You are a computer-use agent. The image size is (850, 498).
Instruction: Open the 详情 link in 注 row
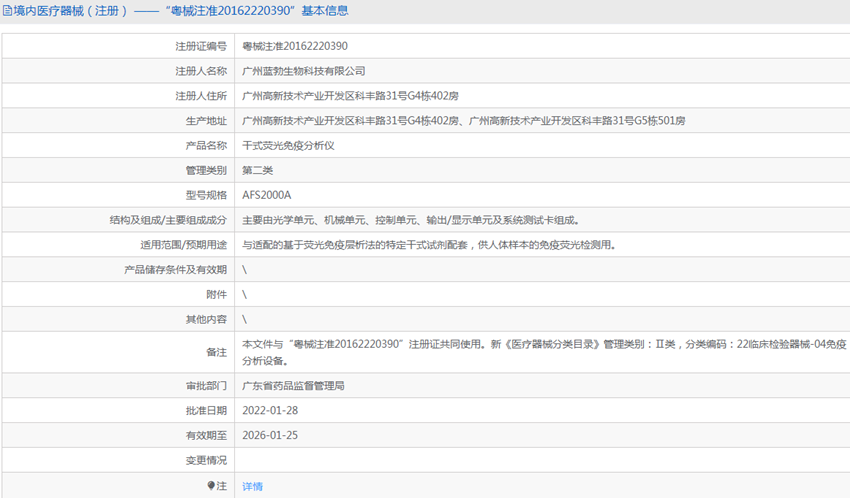252,486
